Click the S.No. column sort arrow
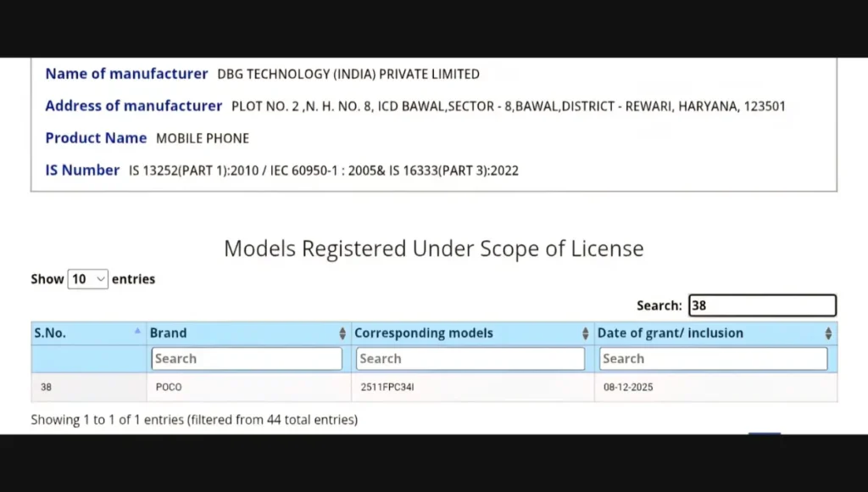868x492 pixels. pos(137,332)
